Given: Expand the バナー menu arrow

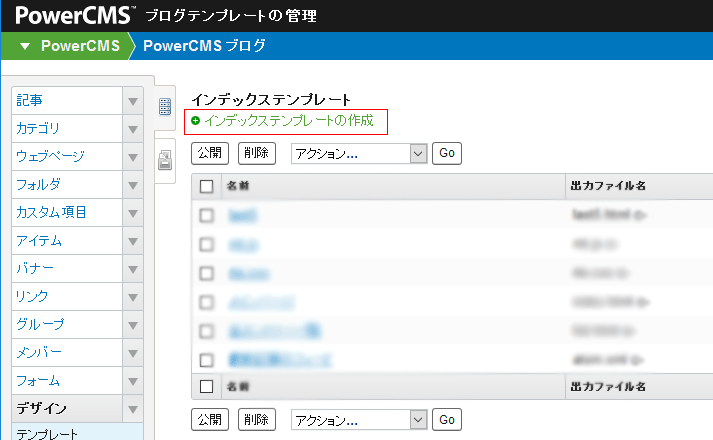Looking at the screenshot, I should tap(133, 269).
